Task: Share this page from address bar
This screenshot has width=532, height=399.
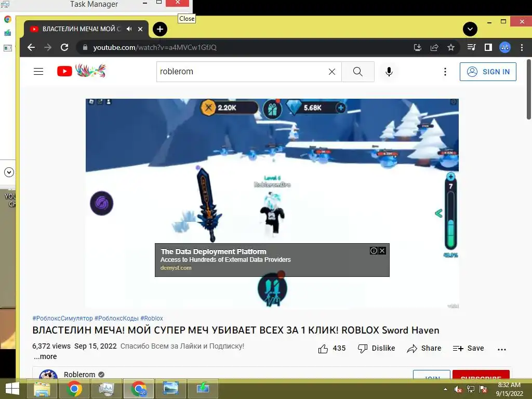Action: [434, 47]
